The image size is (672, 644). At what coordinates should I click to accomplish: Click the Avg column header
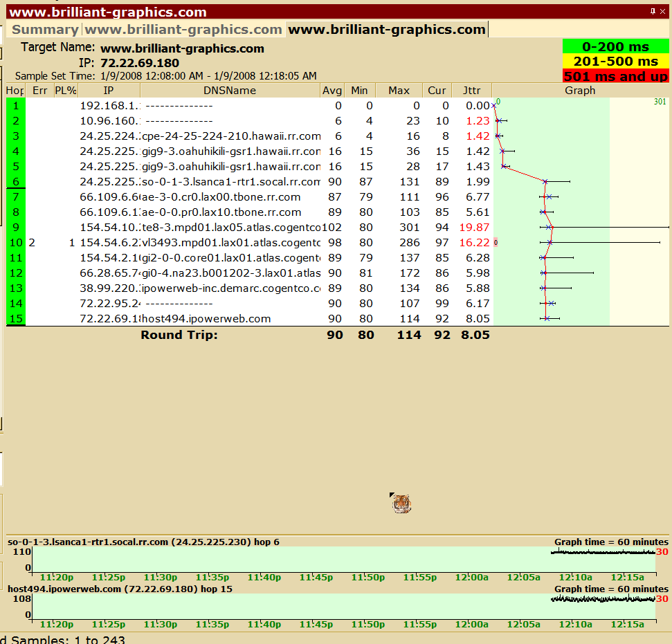click(x=332, y=91)
